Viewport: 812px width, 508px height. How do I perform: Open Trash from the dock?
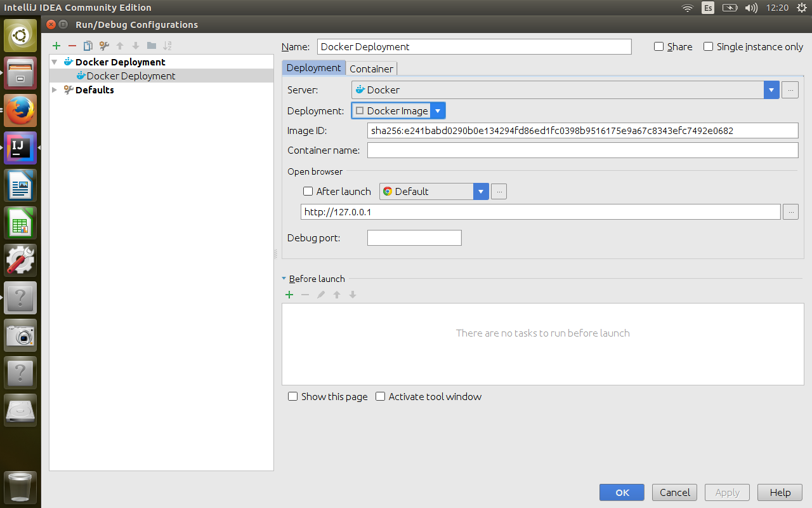tap(20, 487)
